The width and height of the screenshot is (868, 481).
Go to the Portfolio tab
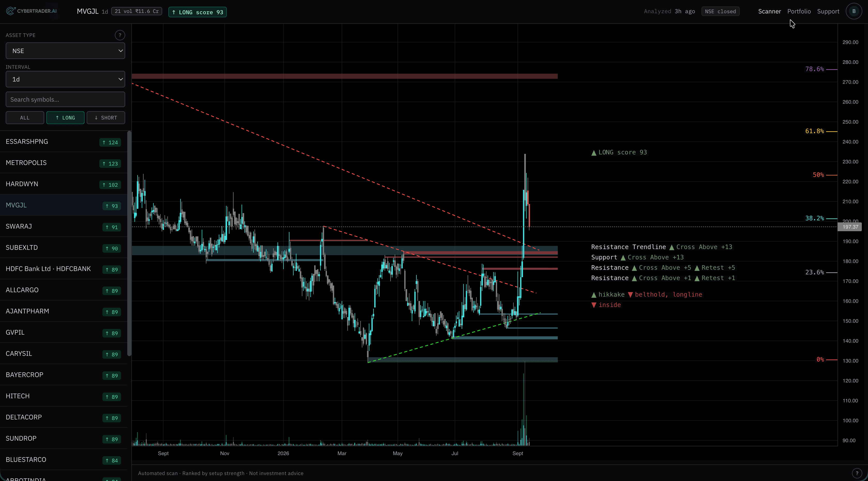tap(799, 11)
